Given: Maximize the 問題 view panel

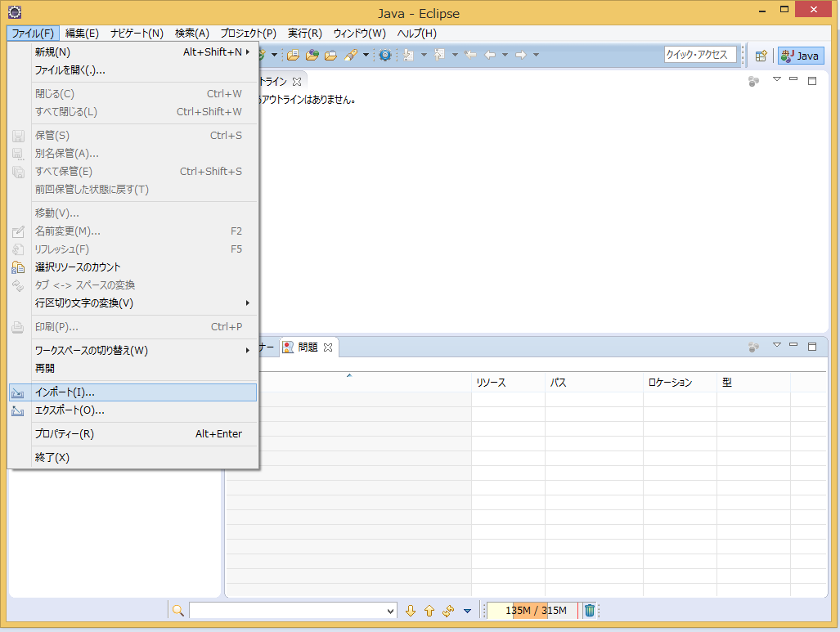Looking at the screenshot, I should tap(812, 347).
